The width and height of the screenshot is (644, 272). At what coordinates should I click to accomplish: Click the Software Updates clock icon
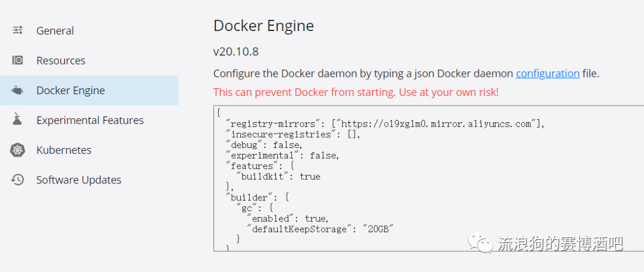click(18, 180)
